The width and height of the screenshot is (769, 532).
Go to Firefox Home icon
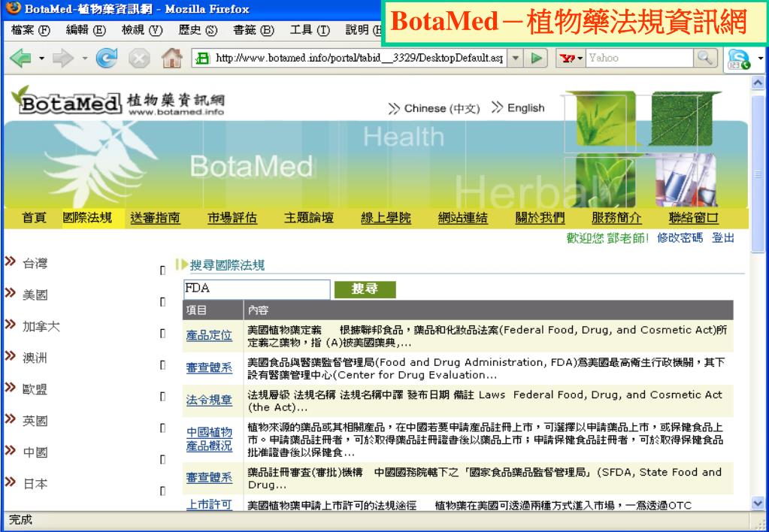[172, 59]
